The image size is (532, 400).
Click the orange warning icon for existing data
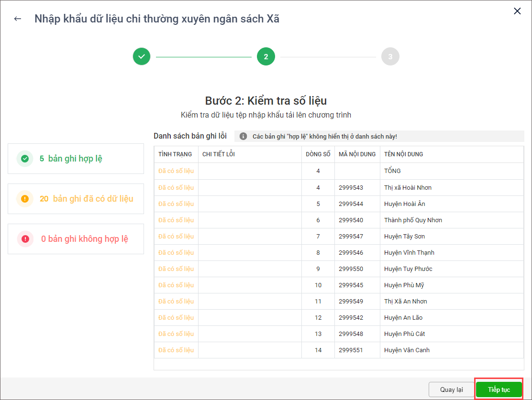click(25, 199)
